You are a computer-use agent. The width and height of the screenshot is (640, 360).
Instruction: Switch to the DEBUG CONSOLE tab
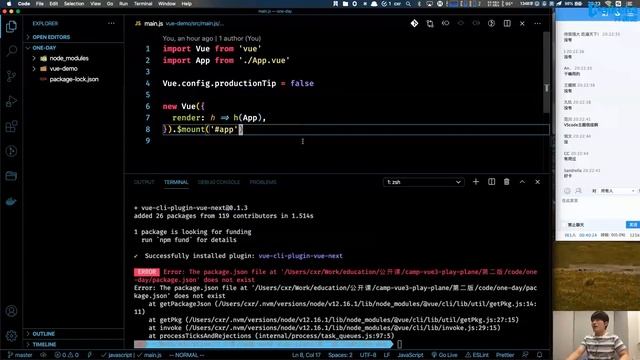click(x=219, y=182)
